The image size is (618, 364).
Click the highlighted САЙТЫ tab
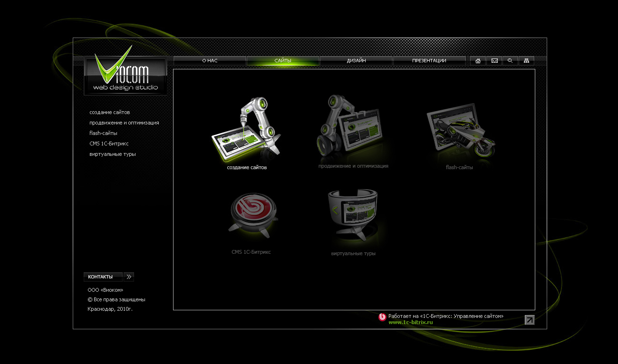[x=283, y=60]
